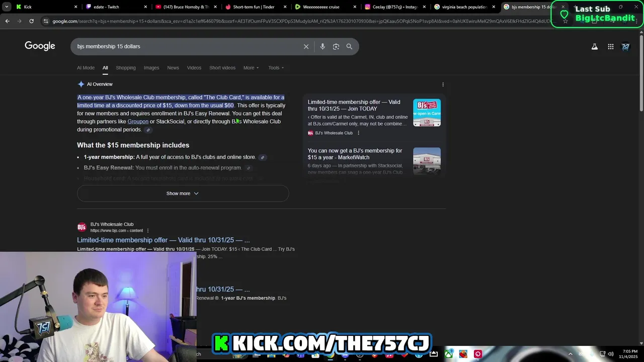The image size is (644, 362).
Task: Close the virginia beach population tab
Action: point(494,7)
